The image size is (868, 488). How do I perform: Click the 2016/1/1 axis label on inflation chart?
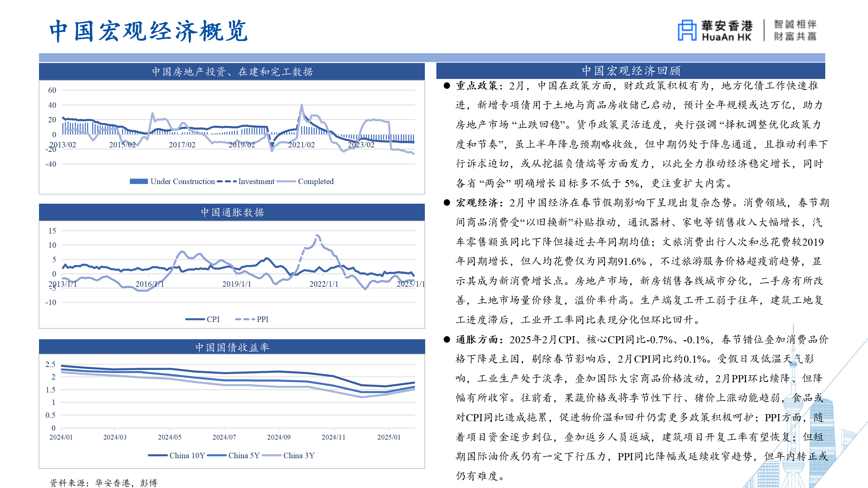click(x=150, y=284)
